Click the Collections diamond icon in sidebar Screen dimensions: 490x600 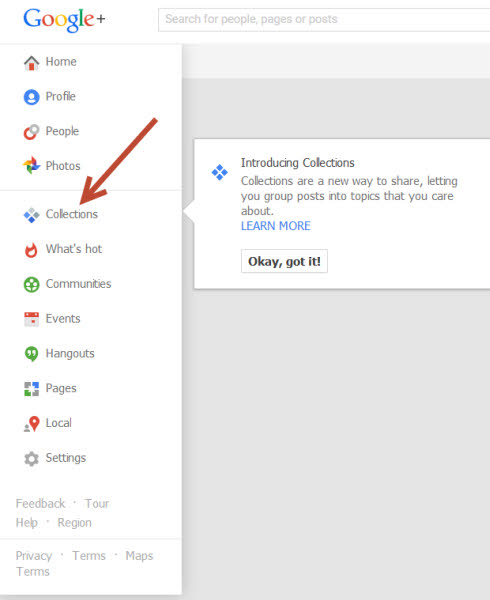pyautogui.click(x=31, y=215)
